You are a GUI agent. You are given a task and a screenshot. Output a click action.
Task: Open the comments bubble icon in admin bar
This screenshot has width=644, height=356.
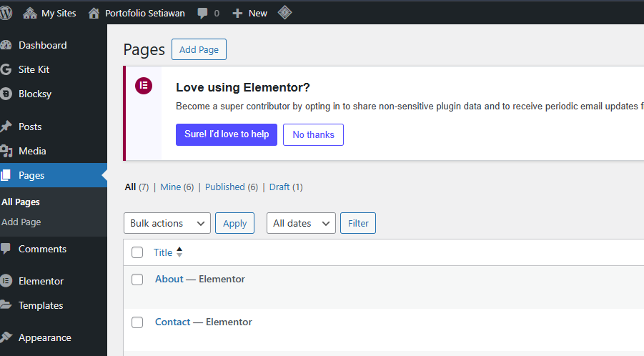pos(203,13)
